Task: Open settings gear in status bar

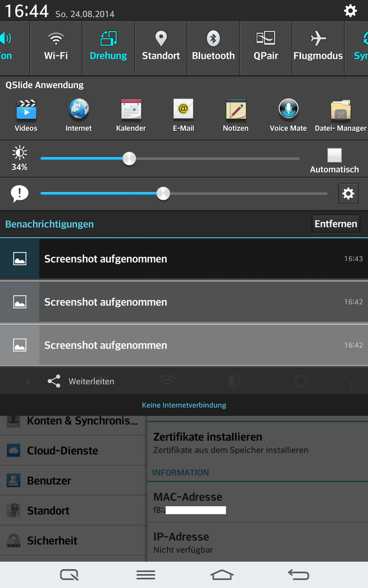Action: (x=350, y=10)
